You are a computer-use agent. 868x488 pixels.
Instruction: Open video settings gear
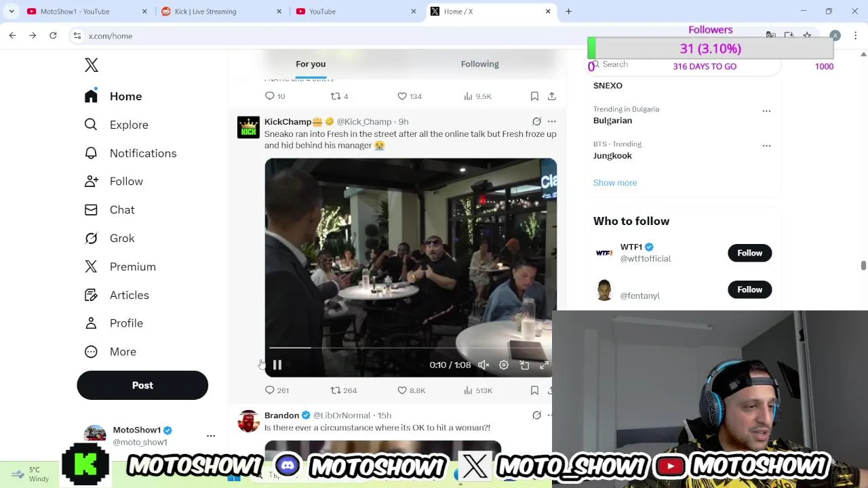tap(504, 365)
